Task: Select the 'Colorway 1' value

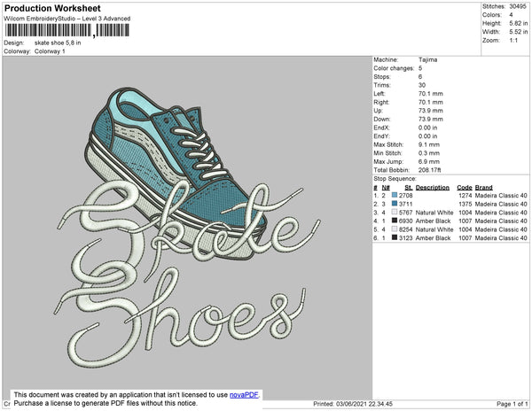Action: click(x=50, y=51)
